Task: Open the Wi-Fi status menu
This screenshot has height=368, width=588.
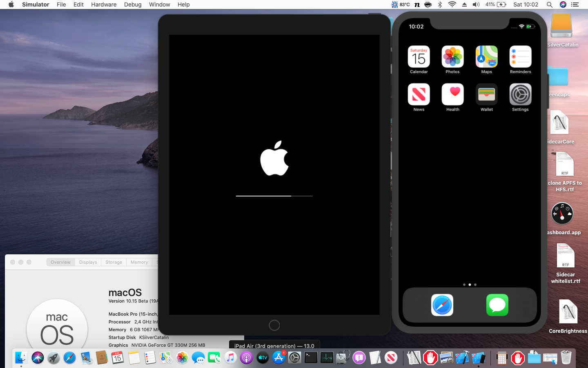Action: click(x=452, y=4)
